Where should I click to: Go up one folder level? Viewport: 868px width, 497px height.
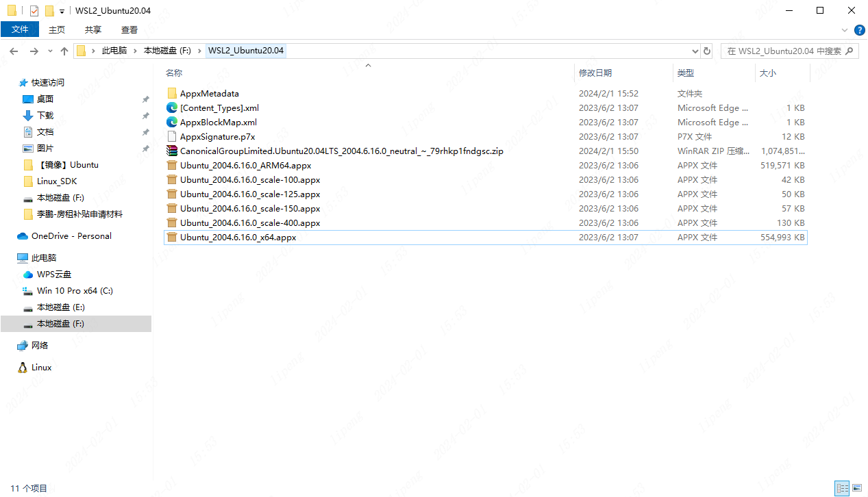pos(64,51)
